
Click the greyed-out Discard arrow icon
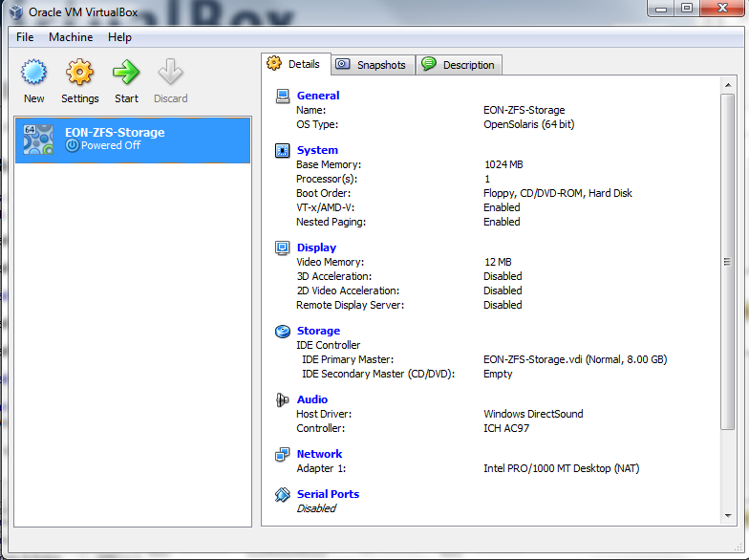(x=170, y=73)
